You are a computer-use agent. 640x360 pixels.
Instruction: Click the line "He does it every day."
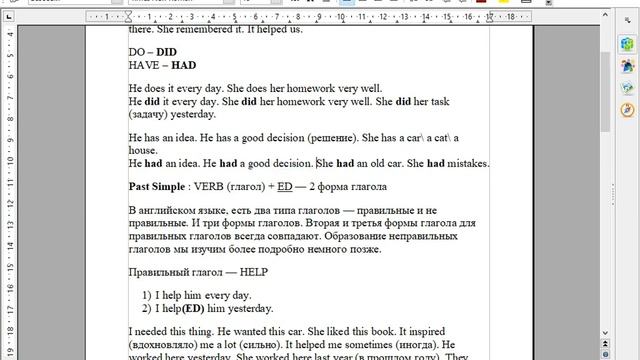176,89
